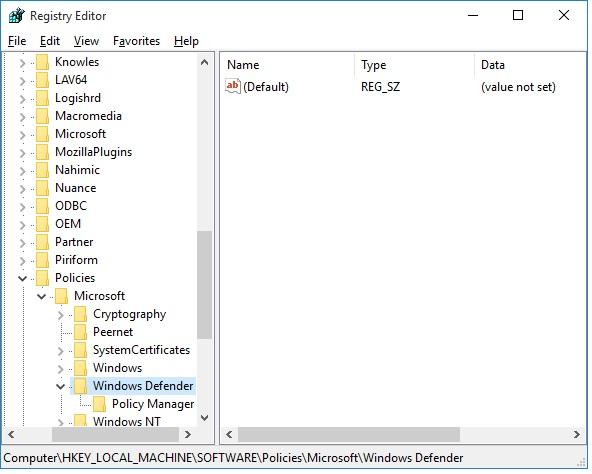Click the Cryptography folder icon
Screen dimensions: 592x474
click(x=80, y=314)
